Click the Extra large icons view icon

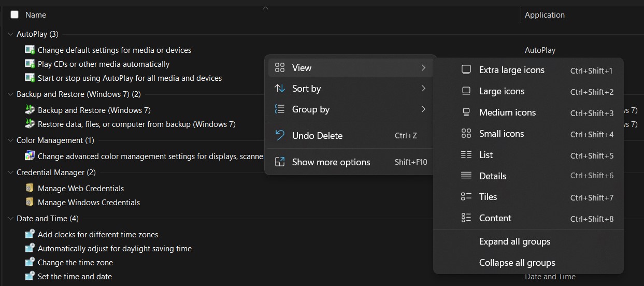466,70
